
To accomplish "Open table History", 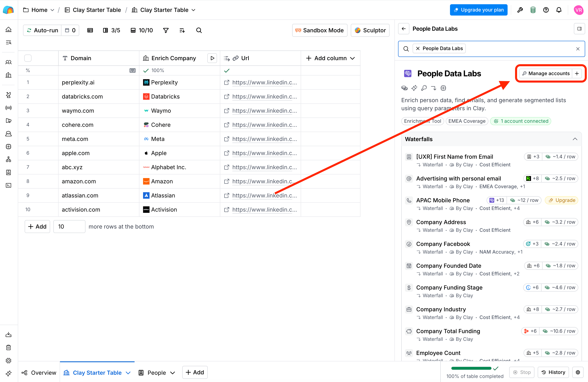I will 553,372.
